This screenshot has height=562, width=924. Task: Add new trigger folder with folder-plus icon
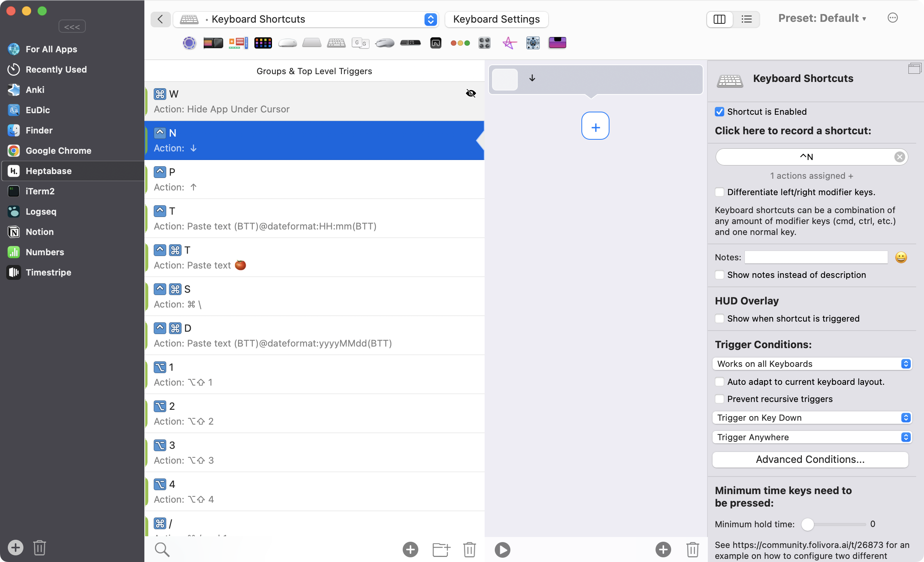pyautogui.click(x=441, y=550)
